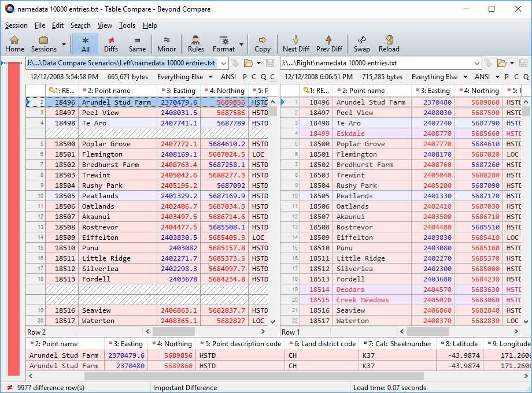Click the left Easting cell 2408031.5

click(179, 113)
